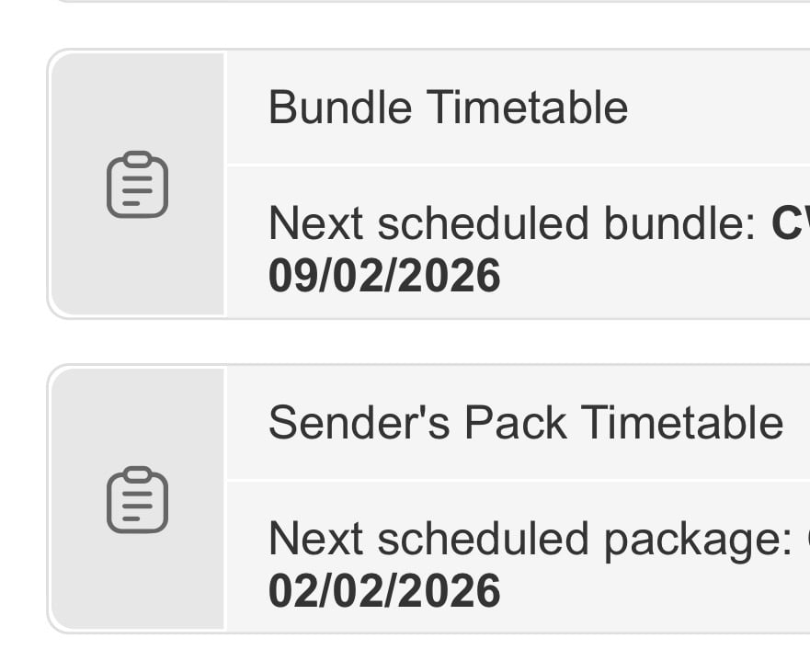Click the word "Sender's" in the second heading
Viewport: 810px width, 672px height.
pos(359,424)
